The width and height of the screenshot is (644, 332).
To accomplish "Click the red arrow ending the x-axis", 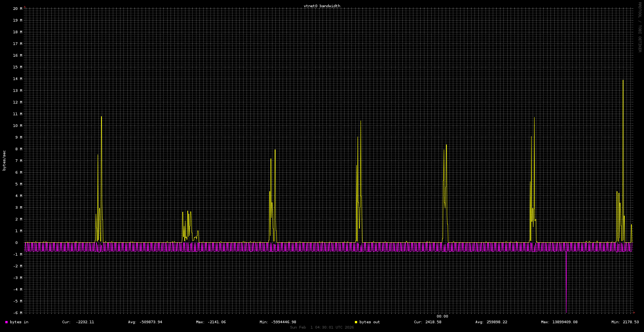I will [634, 313].
